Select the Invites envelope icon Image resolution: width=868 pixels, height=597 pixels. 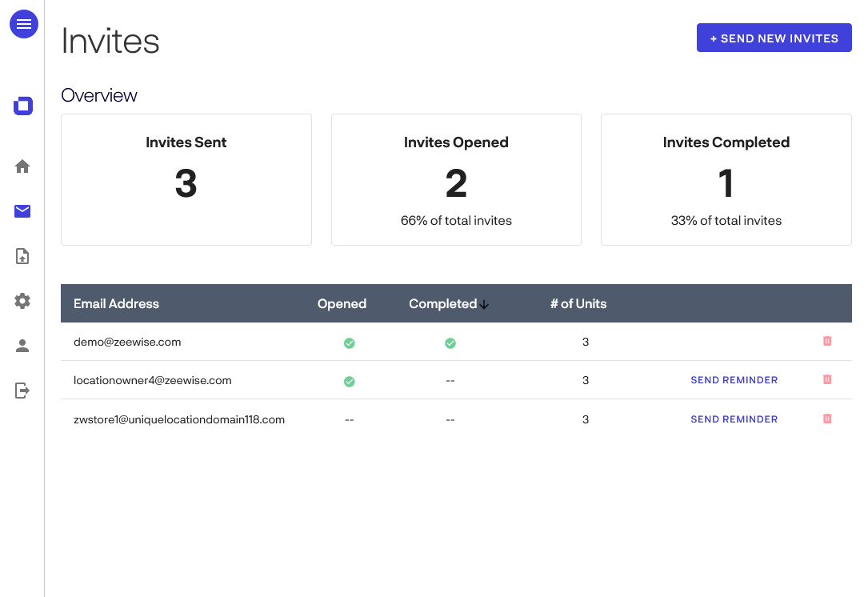tap(22, 210)
